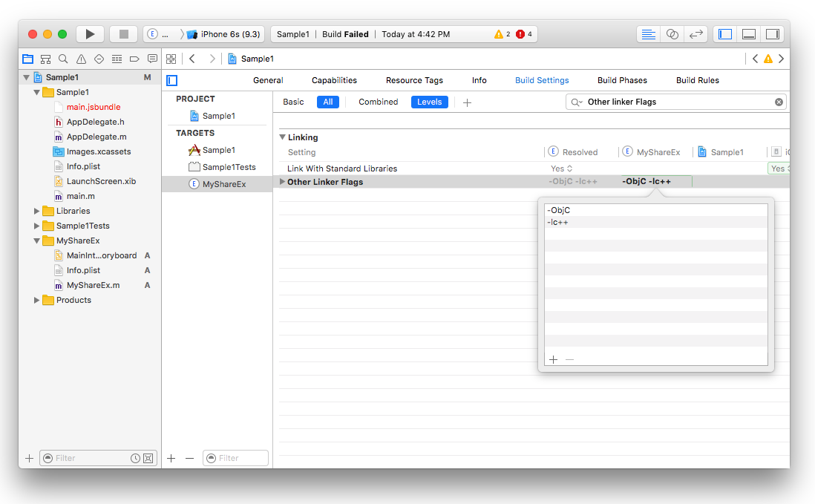This screenshot has height=504, width=815.
Task: Stop the running build
Action: point(124,34)
